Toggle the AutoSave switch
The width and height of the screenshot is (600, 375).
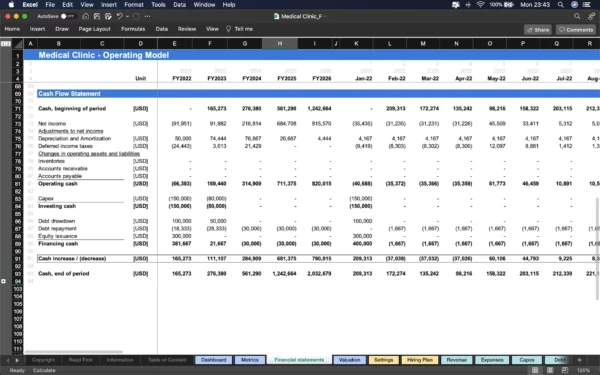[x=68, y=16]
